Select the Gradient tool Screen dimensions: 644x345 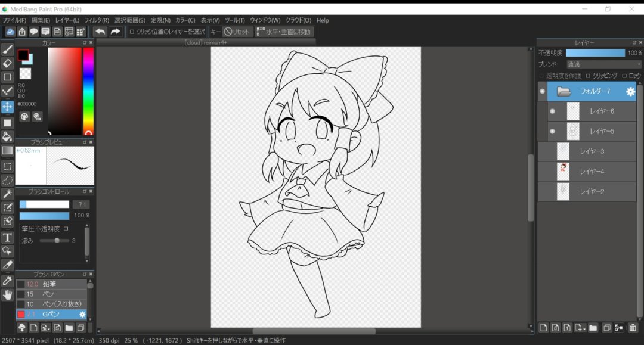pos(7,151)
